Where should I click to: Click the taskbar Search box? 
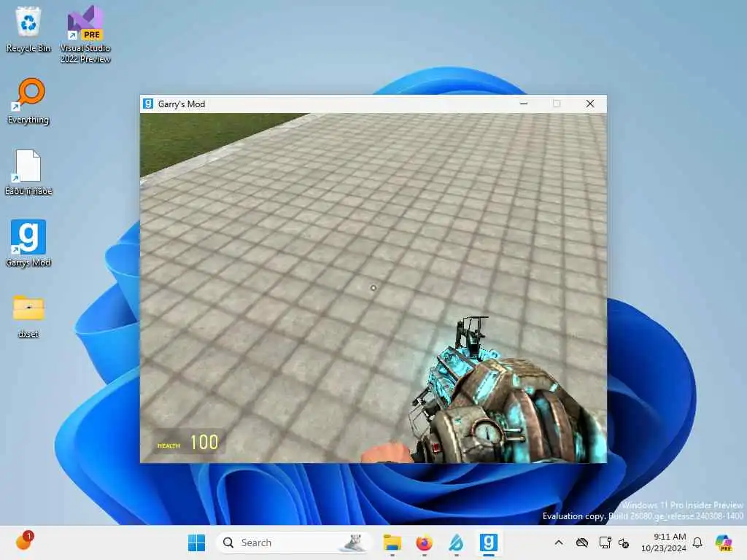293,542
